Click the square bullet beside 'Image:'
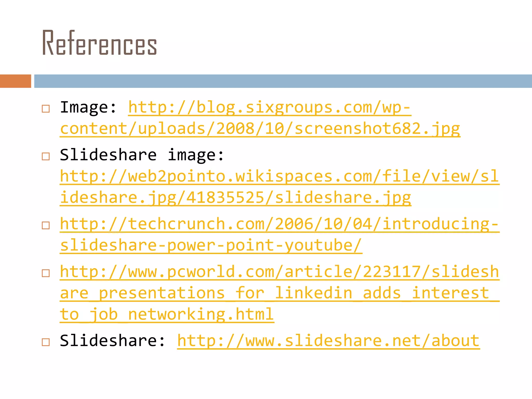This screenshot has width=532, height=399. tap(46, 109)
